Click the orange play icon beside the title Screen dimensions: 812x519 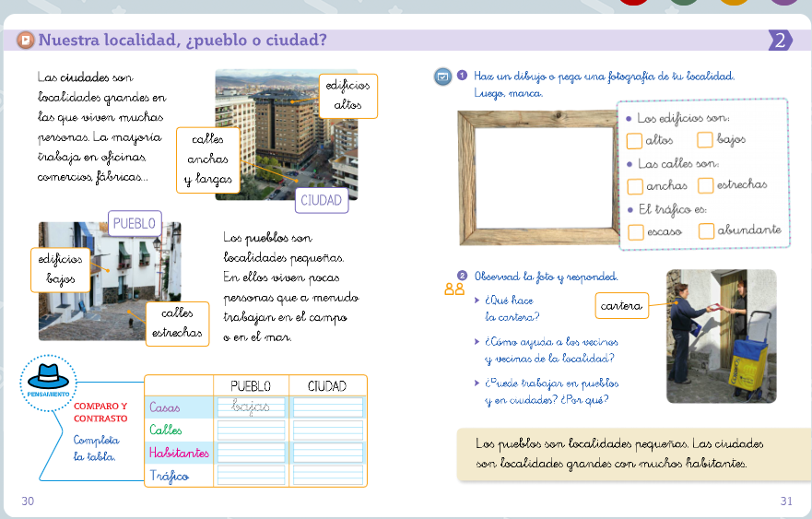pos(26,40)
